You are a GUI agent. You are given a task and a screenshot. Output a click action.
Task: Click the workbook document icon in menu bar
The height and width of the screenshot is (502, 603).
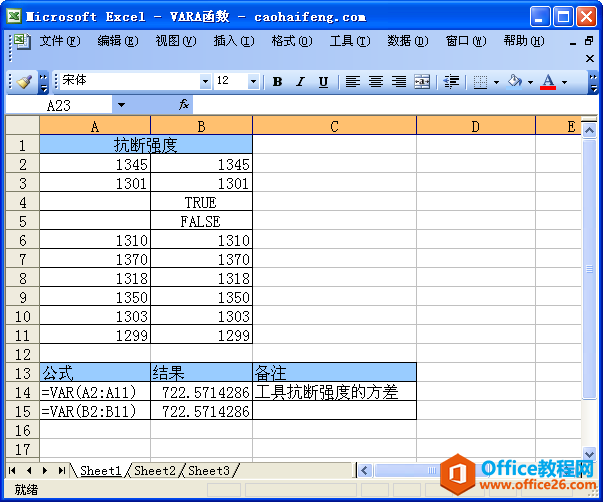click(22, 41)
